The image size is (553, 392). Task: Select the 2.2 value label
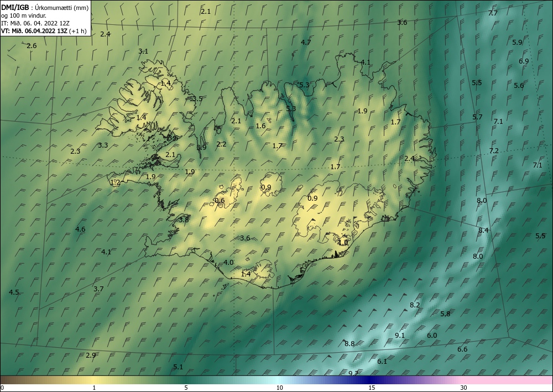click(x=222, y=144)
